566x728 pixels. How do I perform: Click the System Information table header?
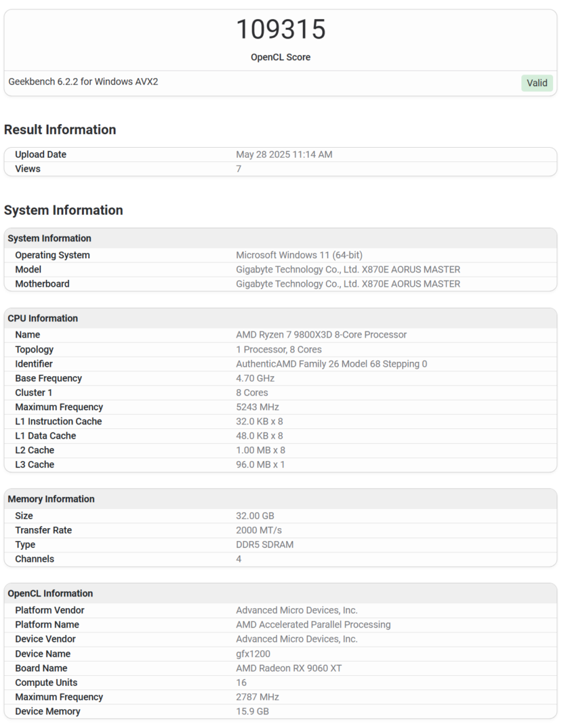(x=49, y=239)
